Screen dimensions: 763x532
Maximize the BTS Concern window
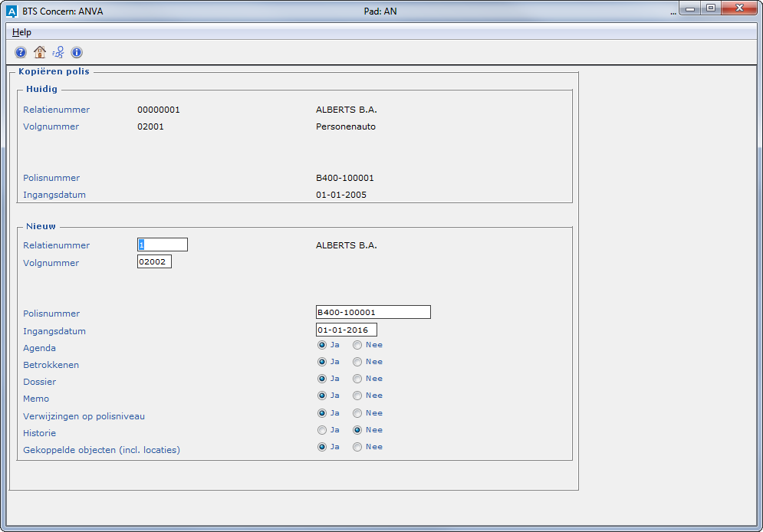click(x=711, y=8)
